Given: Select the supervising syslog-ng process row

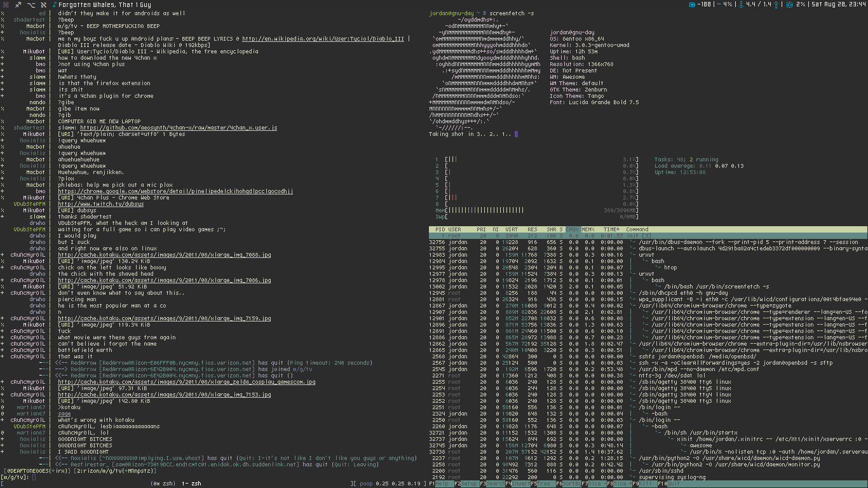Looking at the screenshot, I should coord(648,477).
